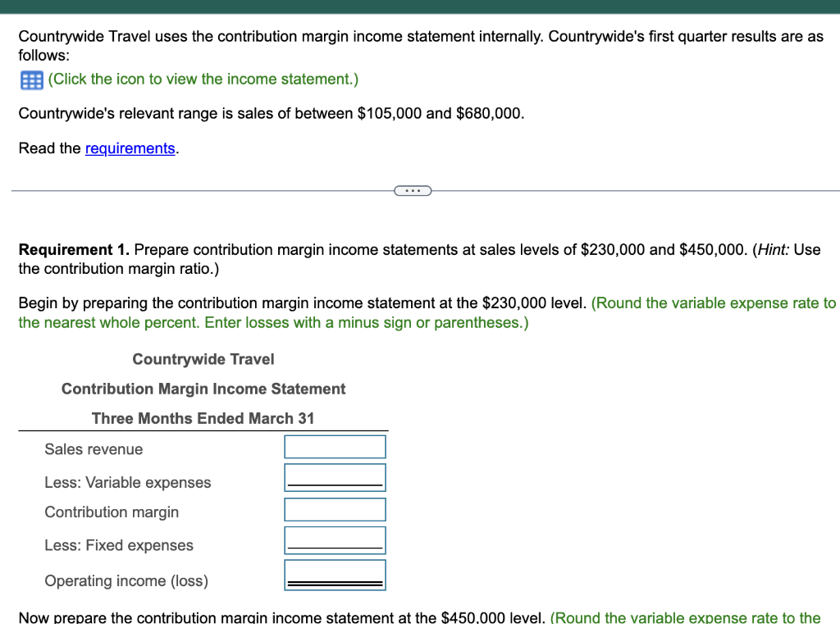The width and height of the screenshot is (840, 637).
Task: Click the Contribution margin answer box
Action: pyautogui.click(x=335, y=509)
